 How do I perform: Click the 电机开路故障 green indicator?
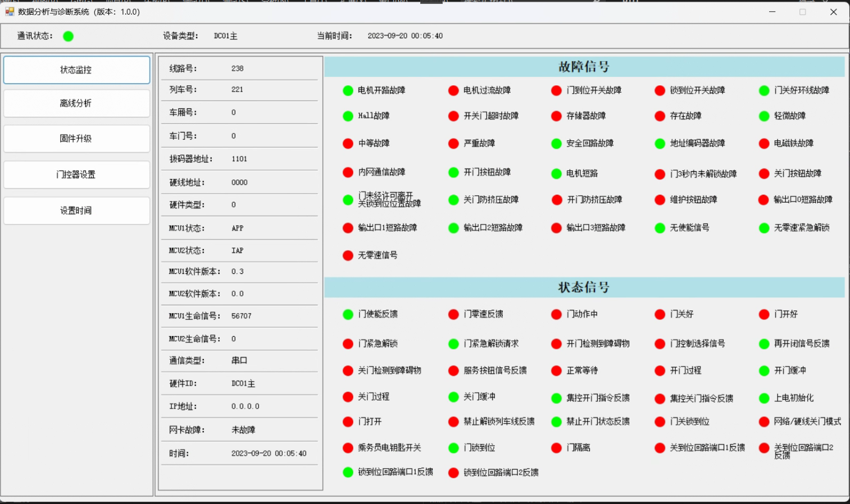pyautogui.click(x=348, y=90)
